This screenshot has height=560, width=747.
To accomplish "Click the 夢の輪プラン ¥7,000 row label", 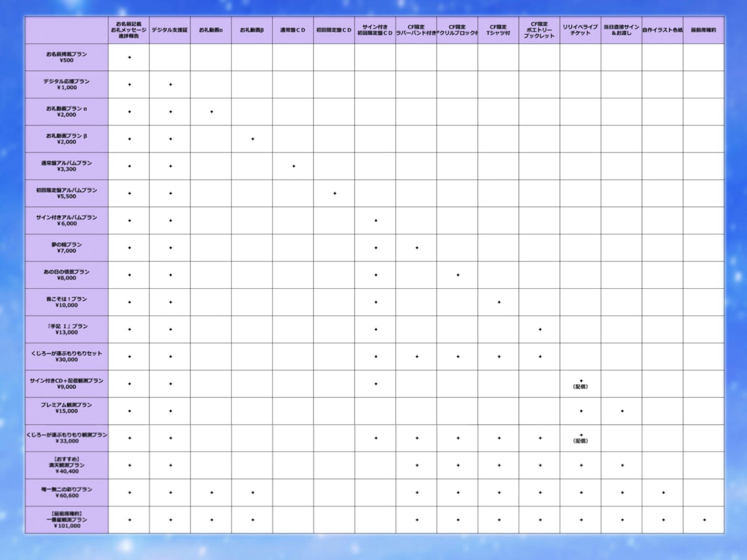I will click(66, 248).
